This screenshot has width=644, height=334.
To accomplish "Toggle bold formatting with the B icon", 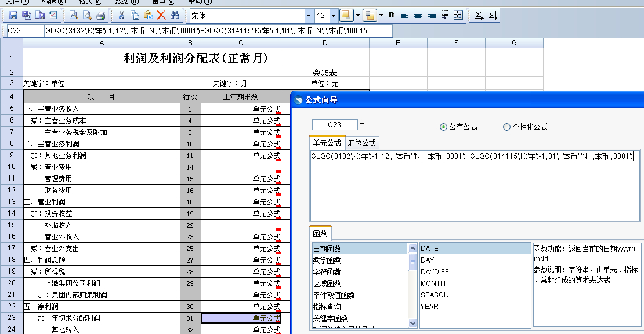I will coord(391,15).
